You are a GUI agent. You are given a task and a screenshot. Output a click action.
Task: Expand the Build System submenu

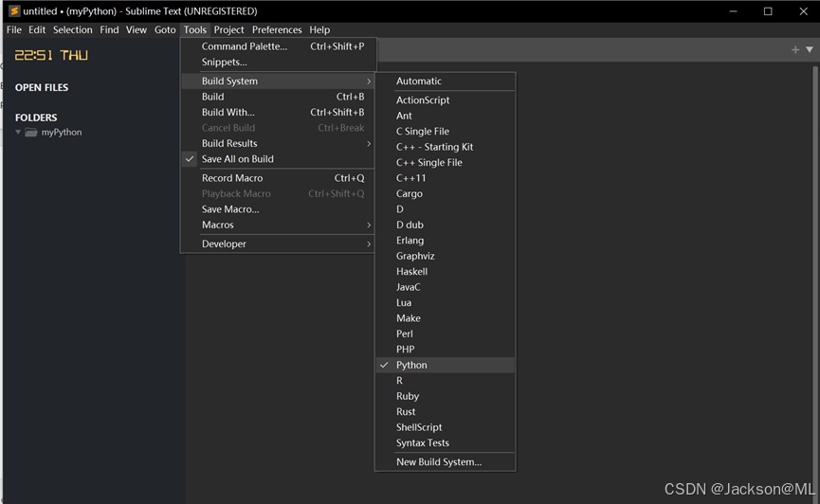(278, 81)
